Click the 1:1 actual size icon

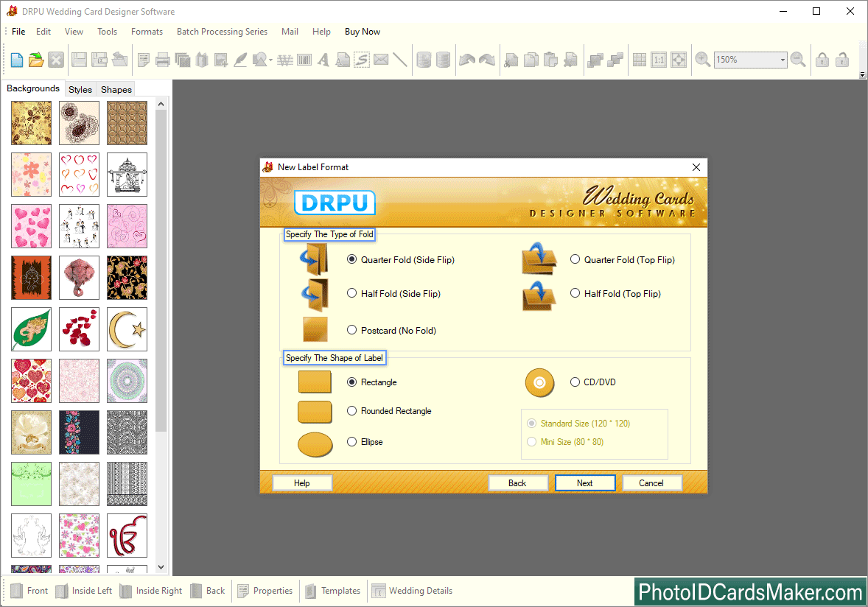[x=659, y=60]
